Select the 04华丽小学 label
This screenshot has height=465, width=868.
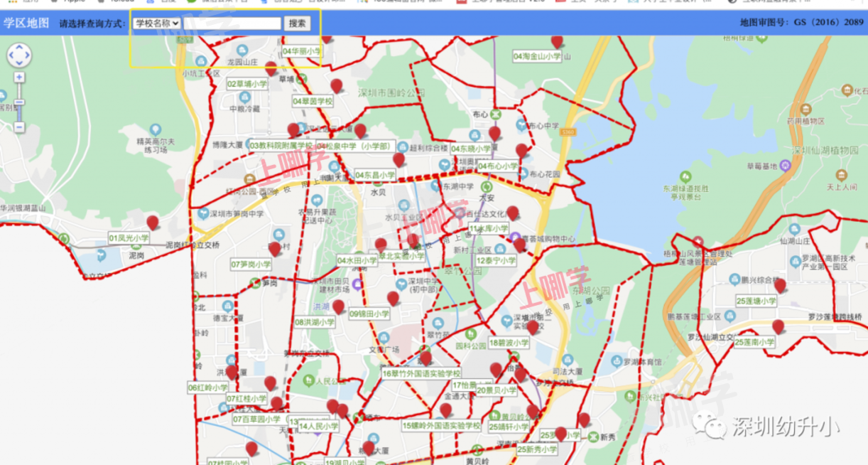tap(302, 51)
